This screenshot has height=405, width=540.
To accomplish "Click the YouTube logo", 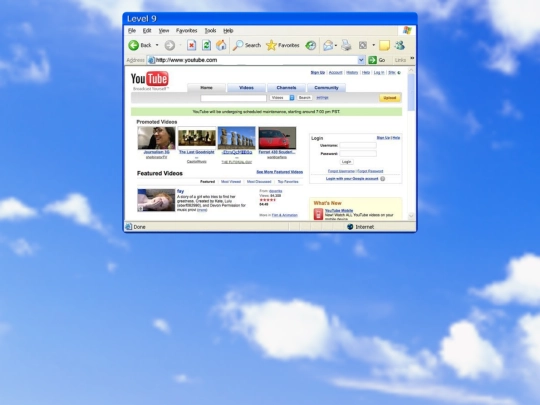I will 150,79.
